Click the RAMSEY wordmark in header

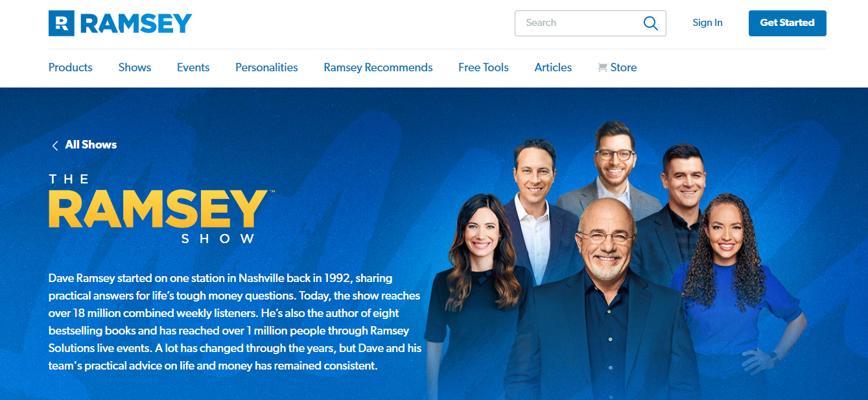(x=136, y=23)
